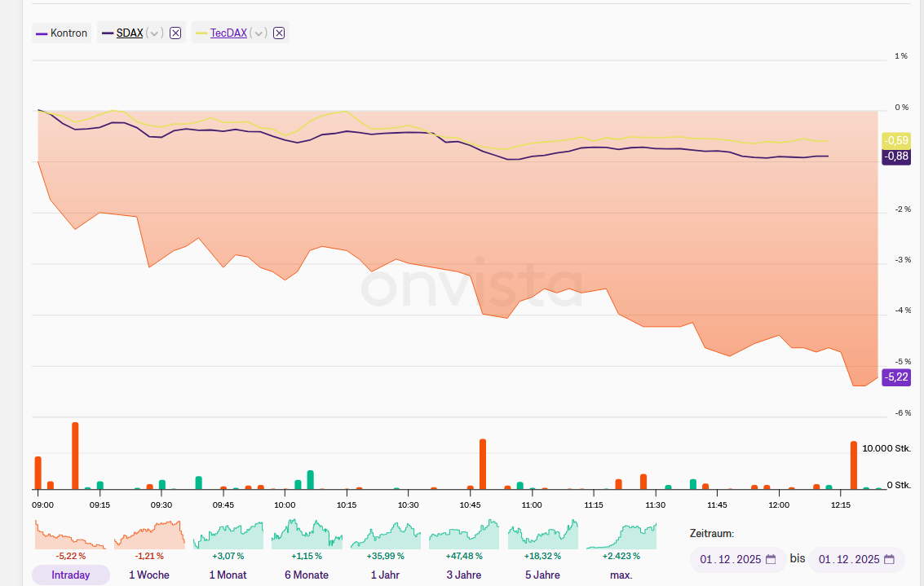Open the TecDAX dropdown chevron
Screen dimensions: 924x586
click(258, 33)
